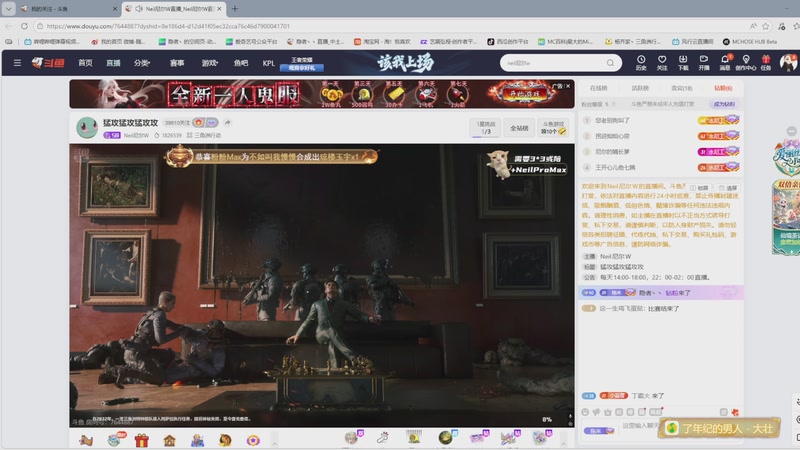Open the 三角洲行动 game category link
Image resolution: width=800 pixels, height=450 pixels.
[x=204, y=135]
